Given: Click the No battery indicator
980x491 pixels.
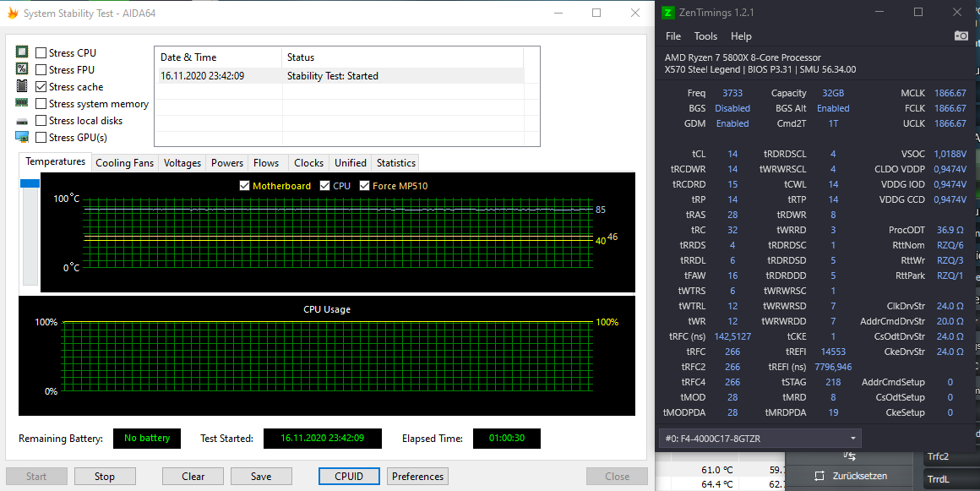Looking at the screenshot, I should (x=147, y=439).
